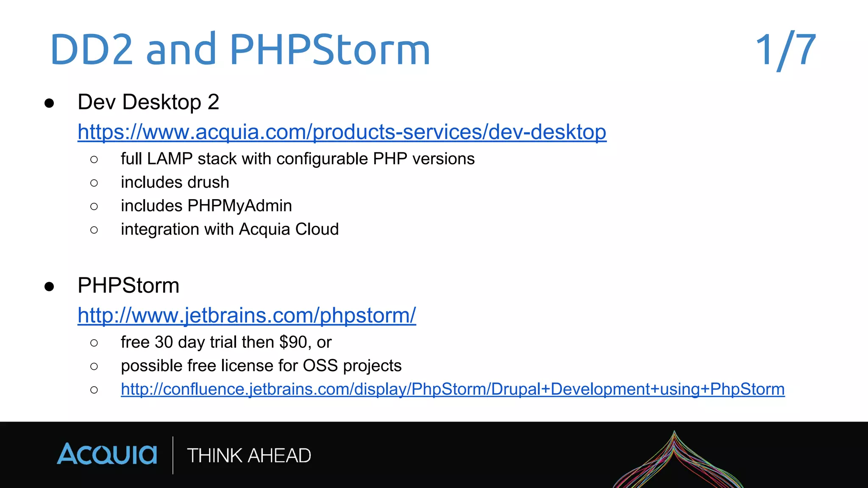Screen dimensions: 868x488
Task: Open the confluence.jetbrains.com Drupal Development link
Action: tap(453, 389)
